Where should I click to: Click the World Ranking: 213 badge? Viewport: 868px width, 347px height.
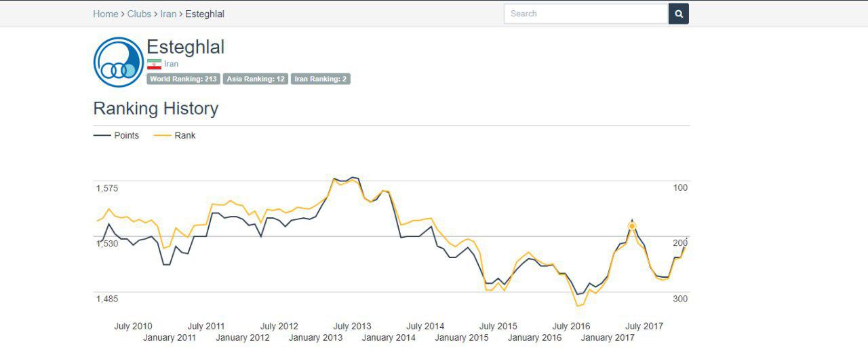[x=183, y=79]
